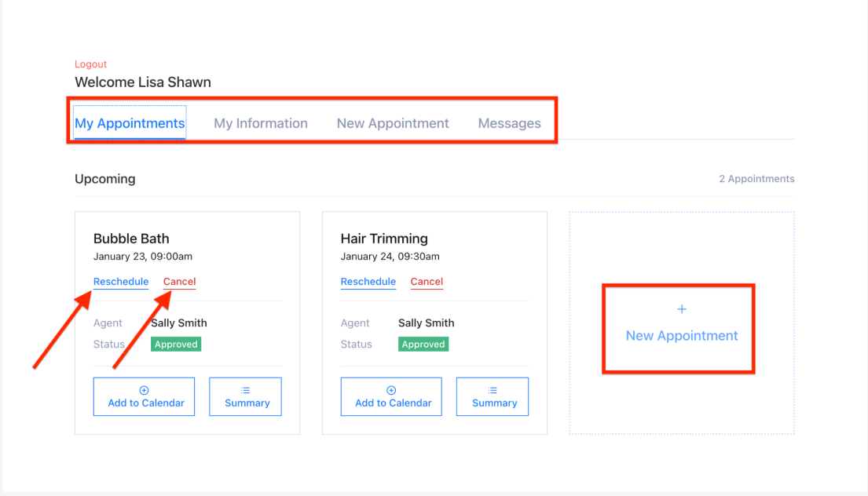Switch to the My Information tab
This screenshot has height=496, width=868.
(x=261, y=123)
